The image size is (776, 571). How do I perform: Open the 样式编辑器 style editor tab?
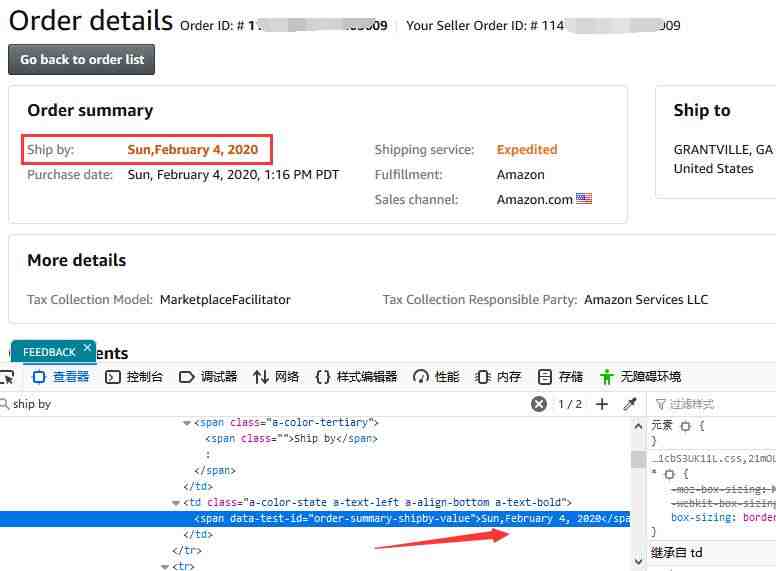click(x=356, y=377)
